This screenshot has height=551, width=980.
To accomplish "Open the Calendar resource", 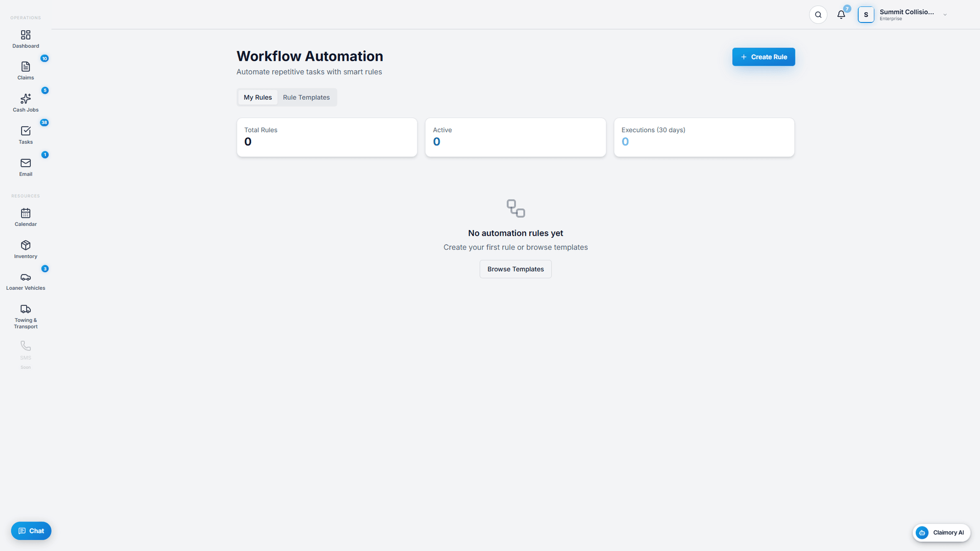I will [26, 217].
